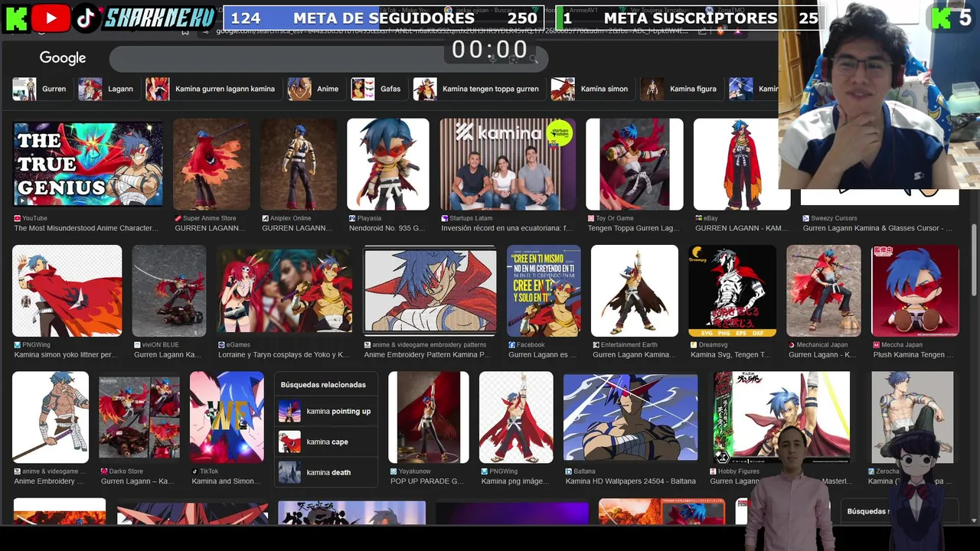
Task: Open the kamina startup team photo thumbnail
Action: [x=508, y=164]
